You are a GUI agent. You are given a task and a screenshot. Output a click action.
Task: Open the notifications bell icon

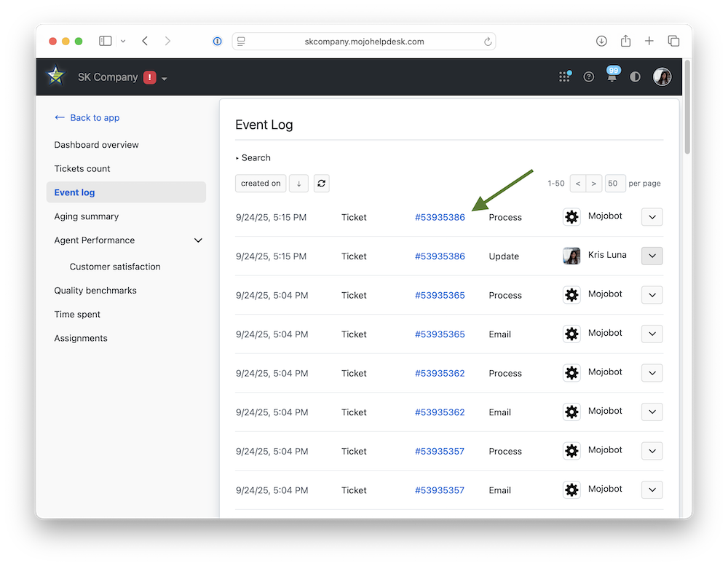coord(612,76)
